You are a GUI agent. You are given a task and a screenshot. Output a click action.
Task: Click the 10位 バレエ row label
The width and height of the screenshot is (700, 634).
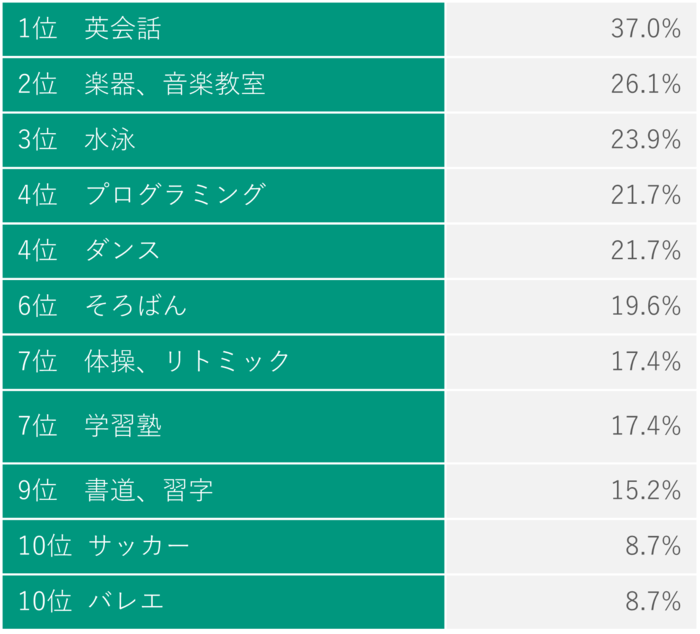pyautogui.click(x=91, y=601)
